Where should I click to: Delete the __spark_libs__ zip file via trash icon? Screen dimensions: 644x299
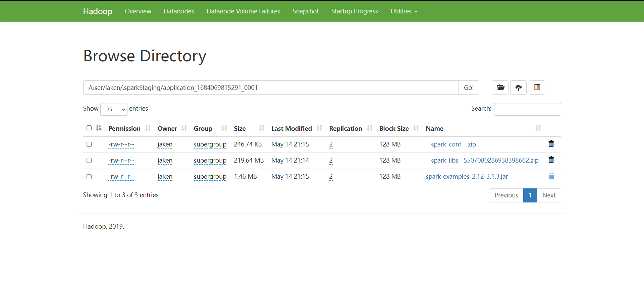[551, 160]
